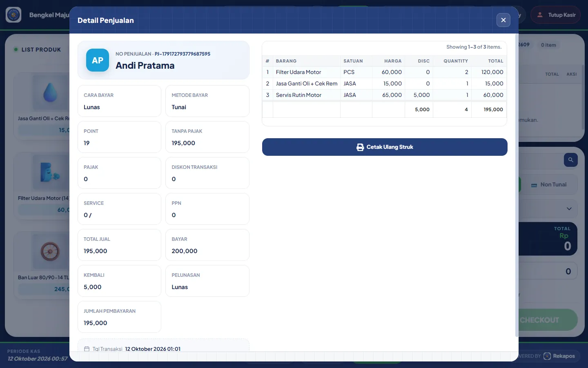Viewport: 588px width, 368px height.
Task: Click the AP customer avatar
Action: [98, 60]
